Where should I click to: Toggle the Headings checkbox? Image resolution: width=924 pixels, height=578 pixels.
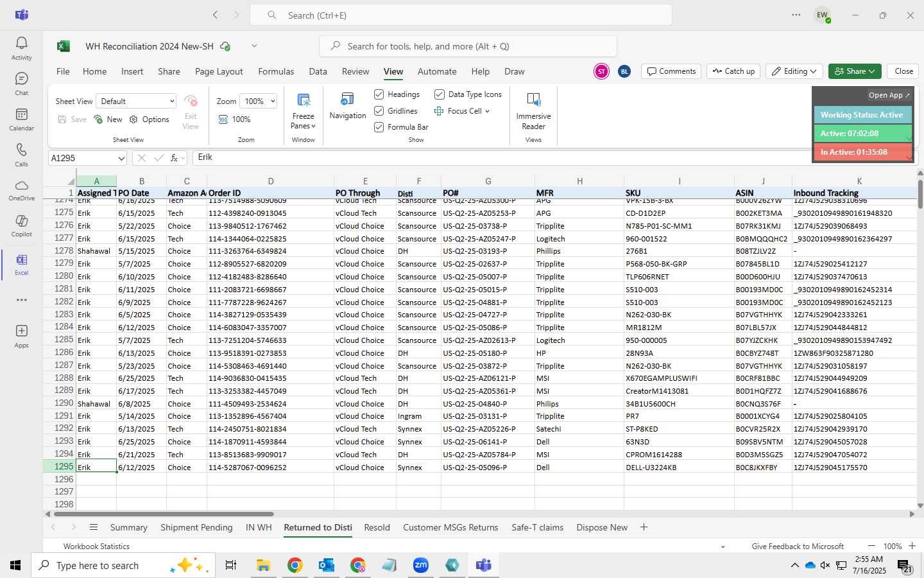coord(379,94)
